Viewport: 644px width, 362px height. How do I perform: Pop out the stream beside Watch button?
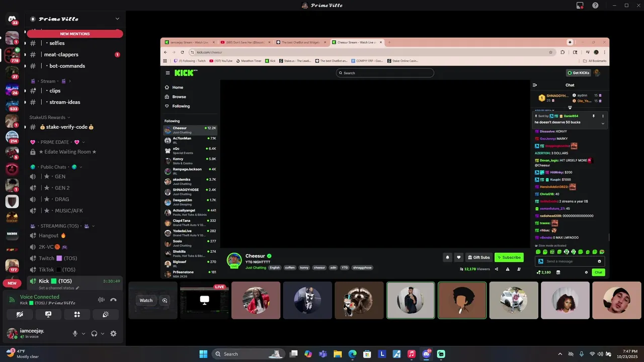[x=165, y=300]
